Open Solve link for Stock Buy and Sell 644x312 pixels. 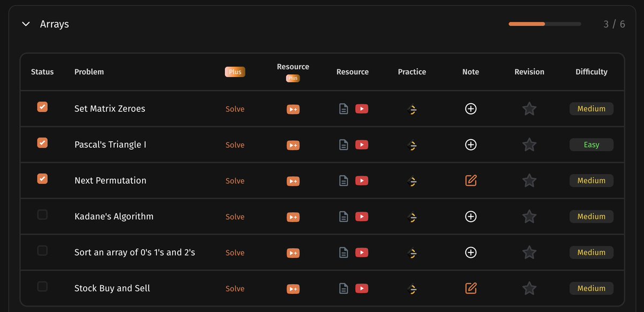pyautogui.click(x=235, y=289)
